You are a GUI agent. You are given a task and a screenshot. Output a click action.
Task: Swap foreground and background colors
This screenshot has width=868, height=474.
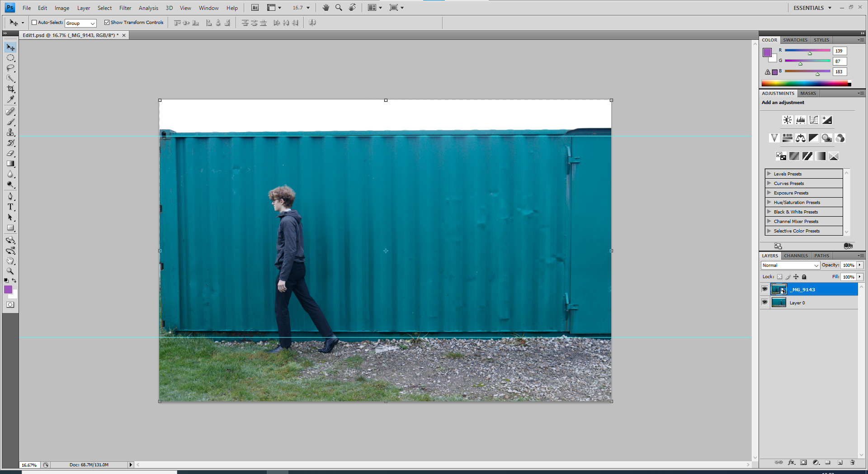click(x=14, y=280)
